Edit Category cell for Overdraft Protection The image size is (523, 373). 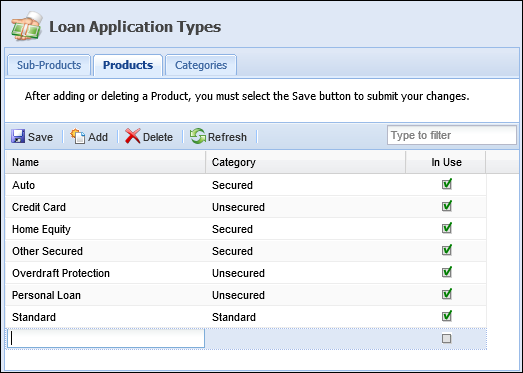pyautogui.click(x=306, y=273)
